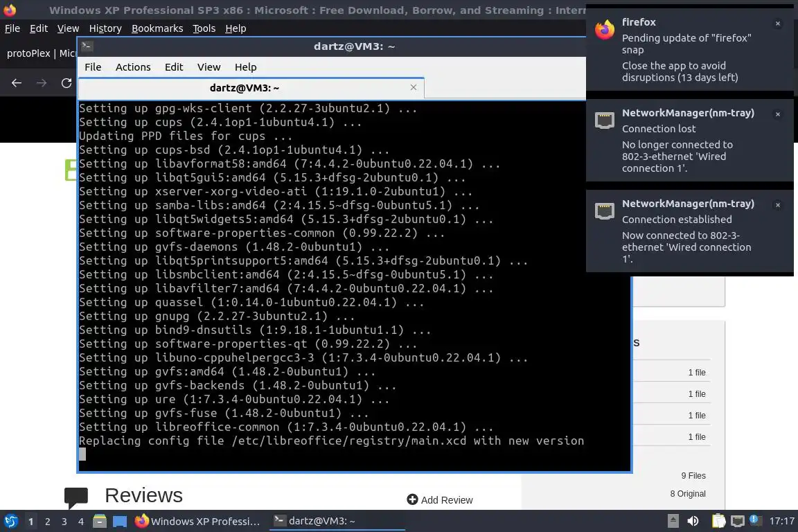The image size is (798, 532).
Task: Click the update notifier tray icon
Action: tap(755, 520)
